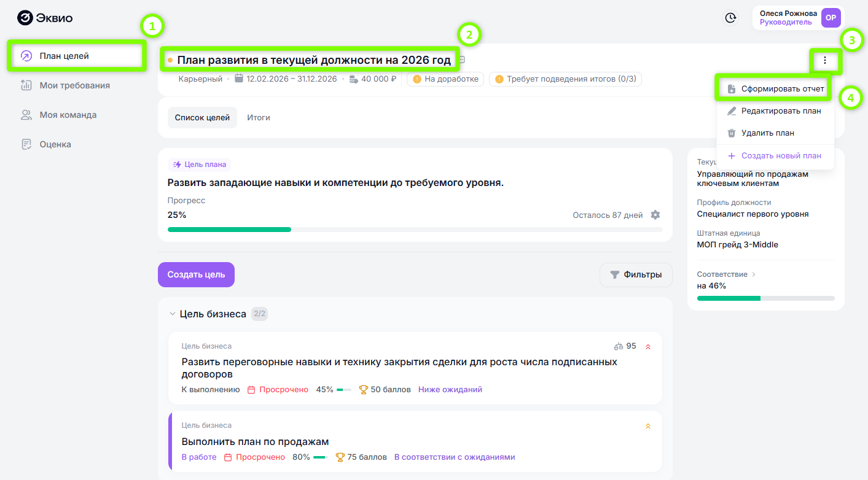Click the На доработке status badge
The width and height of the screenshot is (868, 480).
click(445, 79)
